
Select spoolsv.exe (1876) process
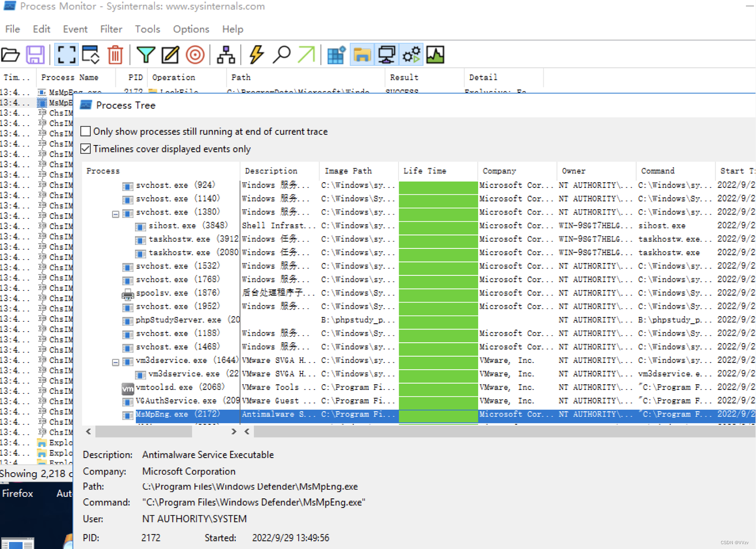178,293
